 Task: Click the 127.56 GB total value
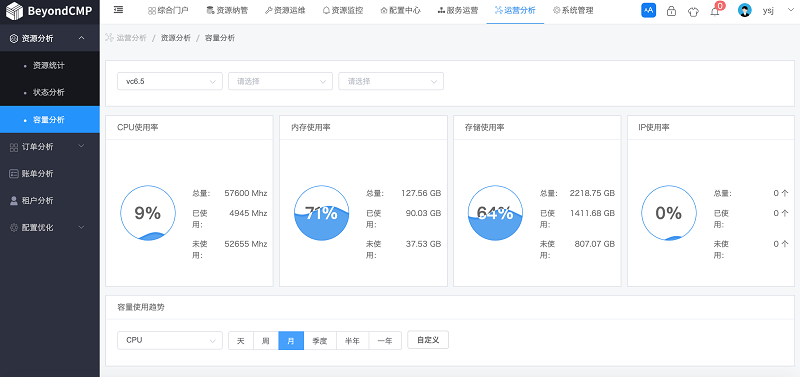coord(421,193)
